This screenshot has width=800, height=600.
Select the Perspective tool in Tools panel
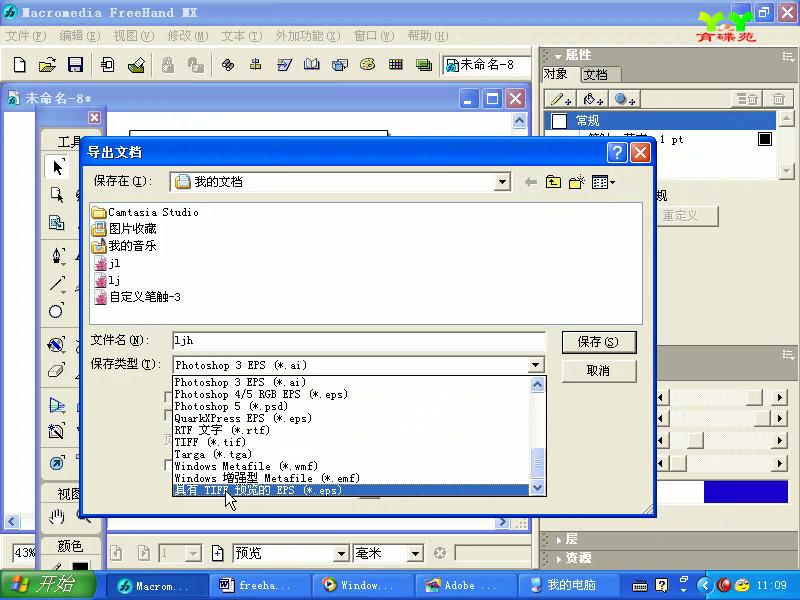[57, 406]
